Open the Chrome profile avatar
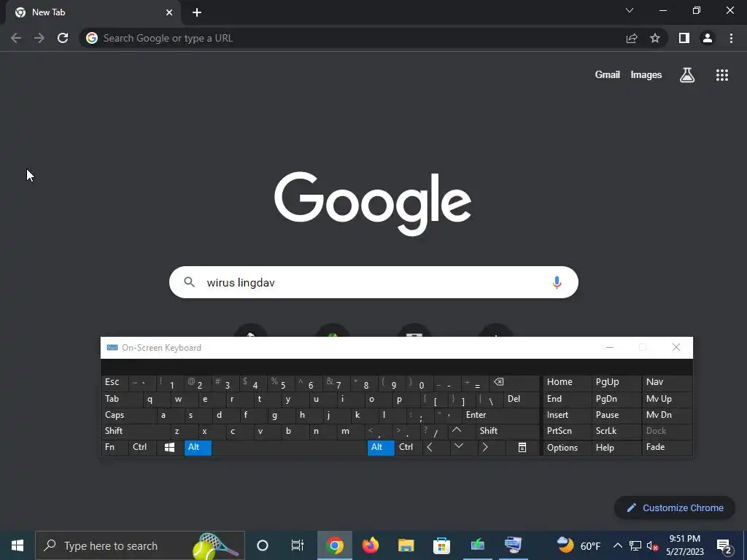 tap(708, 38)
